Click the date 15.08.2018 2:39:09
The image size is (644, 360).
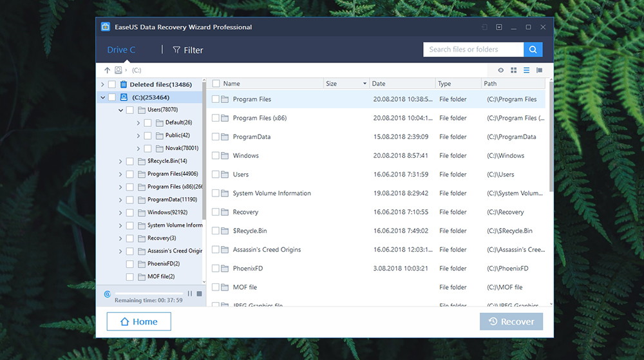coord(401,137)
